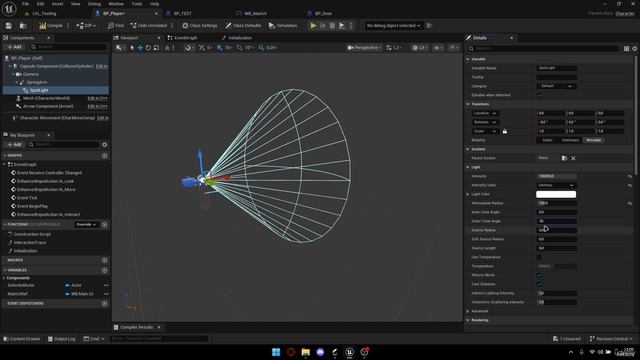
Task: Open the debug object selector dropdown
Action: pos(393,26)
